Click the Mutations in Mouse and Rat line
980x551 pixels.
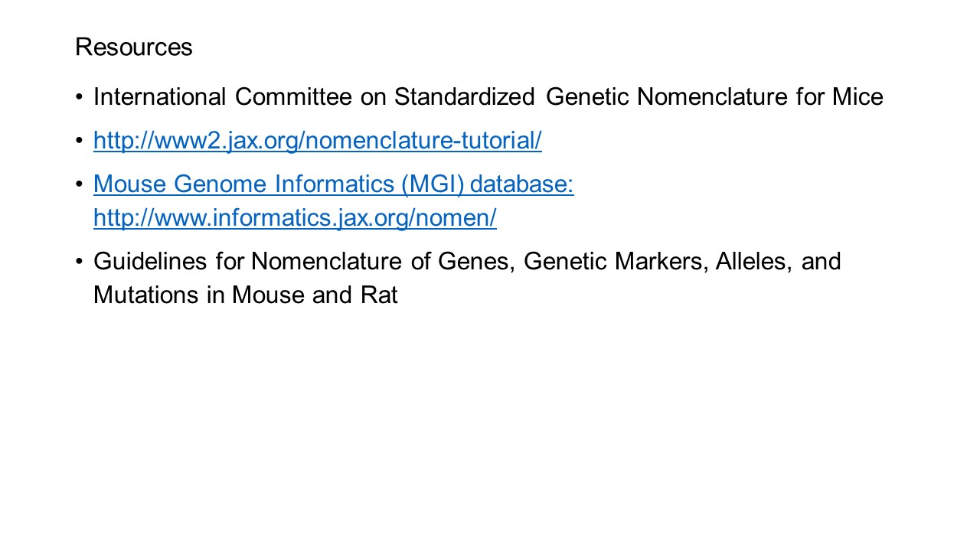click(x=245, y=295)
